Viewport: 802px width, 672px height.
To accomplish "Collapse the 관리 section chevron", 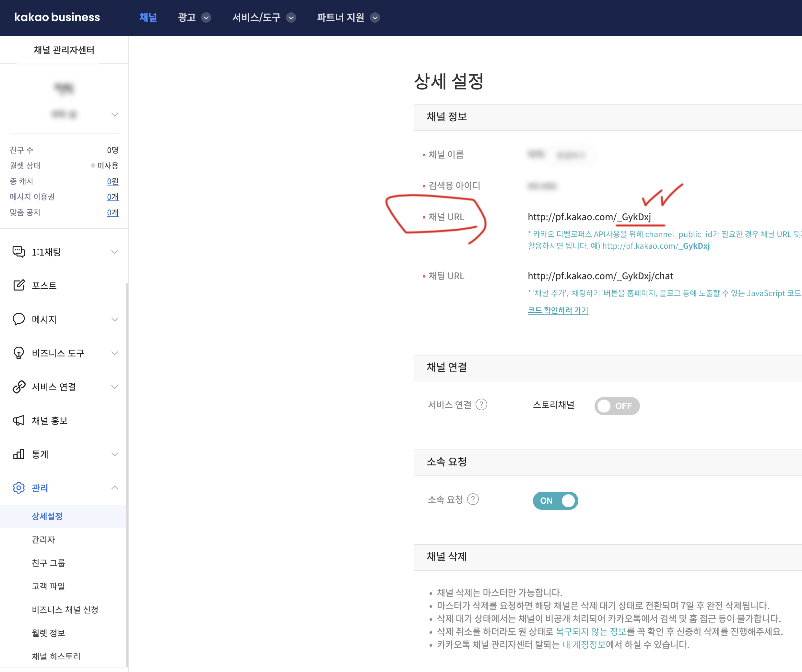I will click(x=114, y=488).
